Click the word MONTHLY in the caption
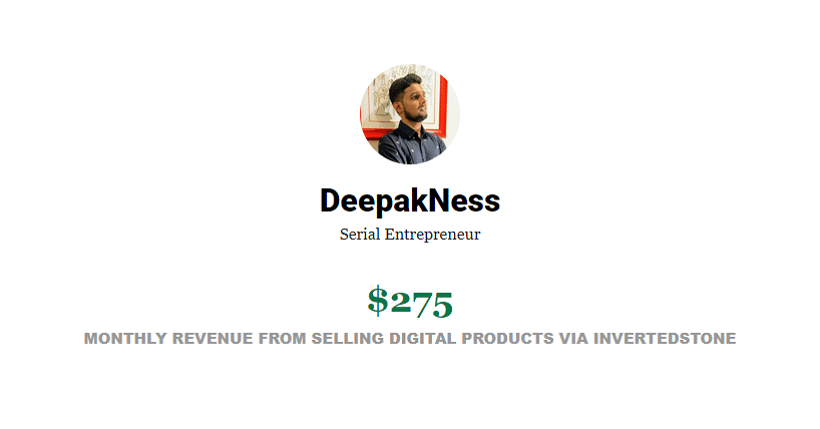820x429 pixels. (126, 338)
